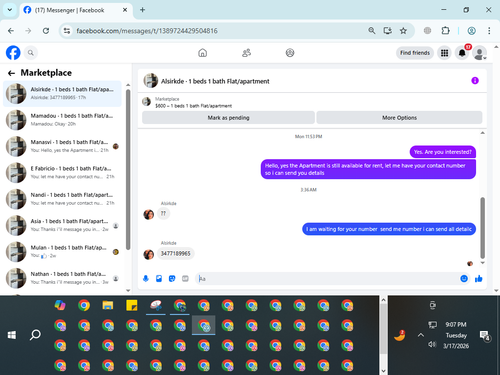Open the Manasvi conversation in the list
This screenshot has width=500, height=375.
point(62,146)
